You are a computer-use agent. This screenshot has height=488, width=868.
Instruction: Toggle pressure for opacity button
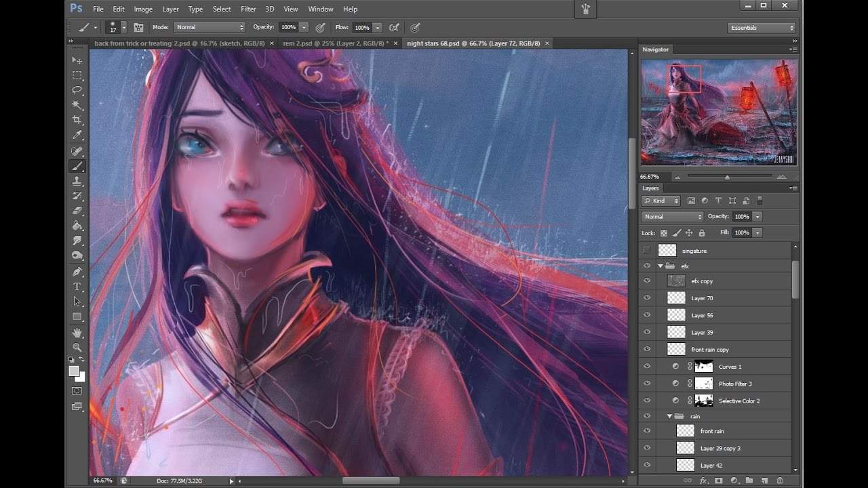[x=320, y=28]
